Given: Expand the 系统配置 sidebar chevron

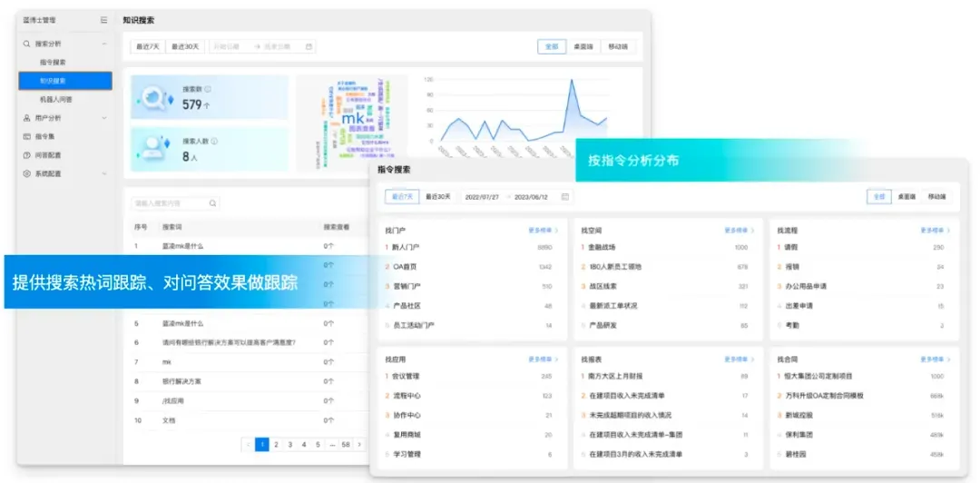Looking at the screenshot, I should pos(104,174).
